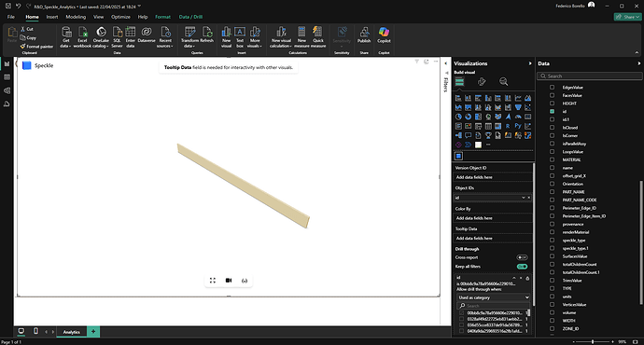644x345 pixels.
Task: Select the Python visual icon
Action: 518,126
